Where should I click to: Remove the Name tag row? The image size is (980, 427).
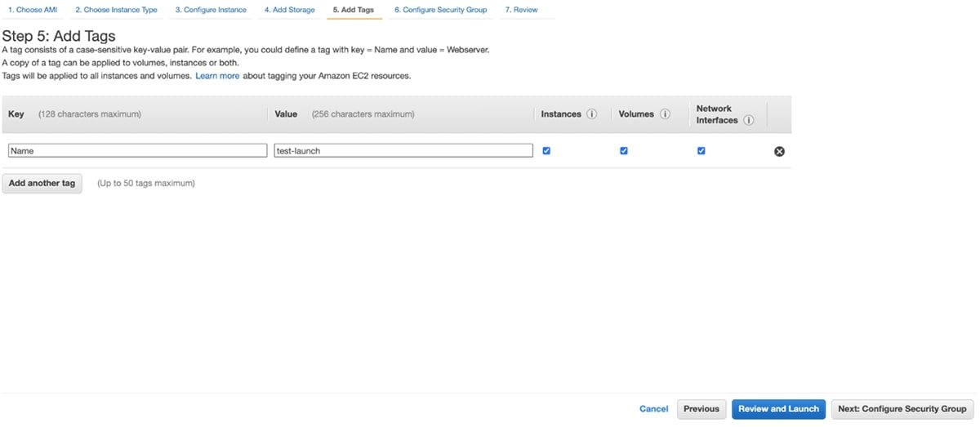point(779,151)
